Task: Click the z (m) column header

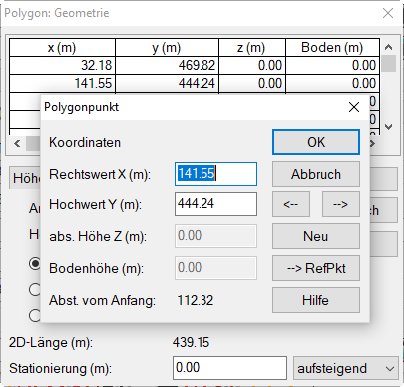Action: (x=252, y=48)
